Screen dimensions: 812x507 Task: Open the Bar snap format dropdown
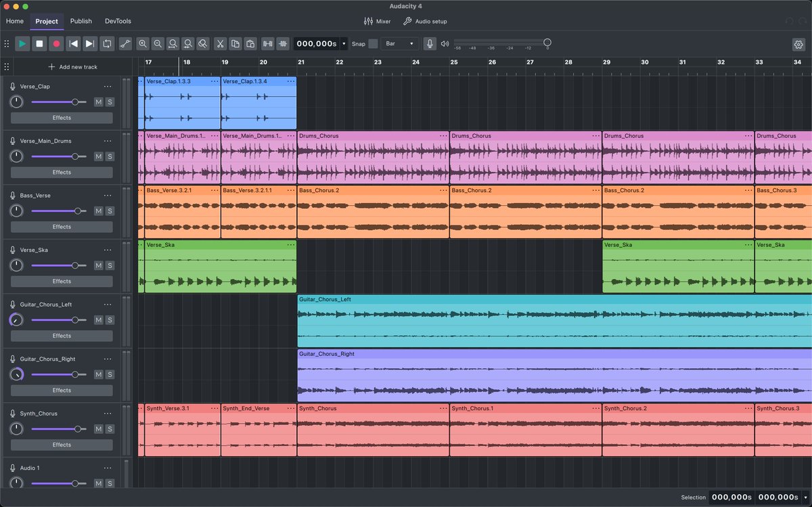(399, 43)
